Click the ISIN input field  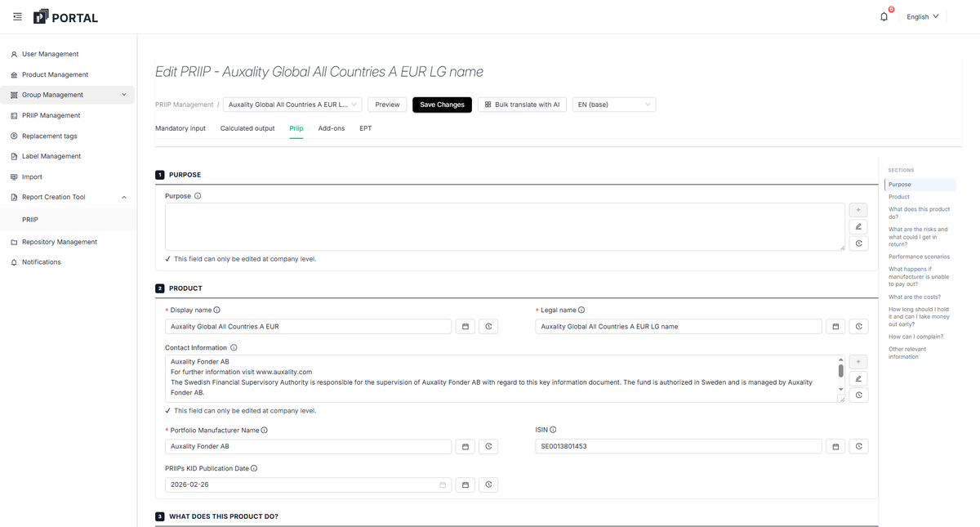679,446
